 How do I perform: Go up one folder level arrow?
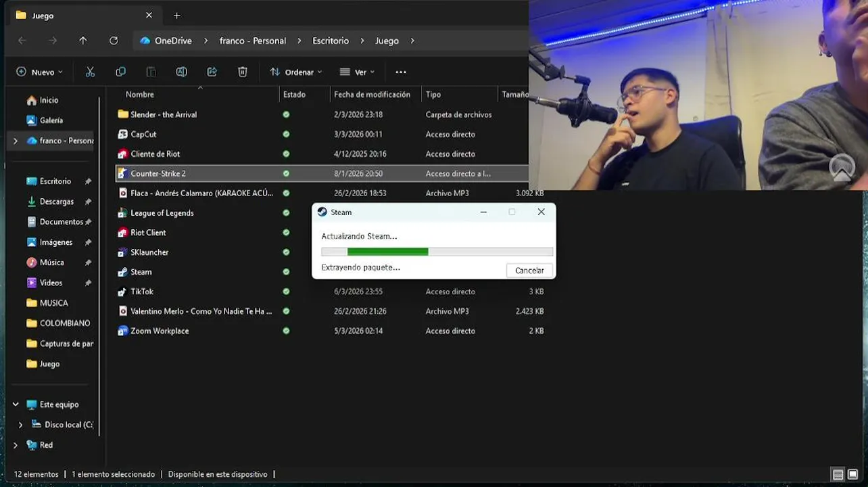pos(83,41)
